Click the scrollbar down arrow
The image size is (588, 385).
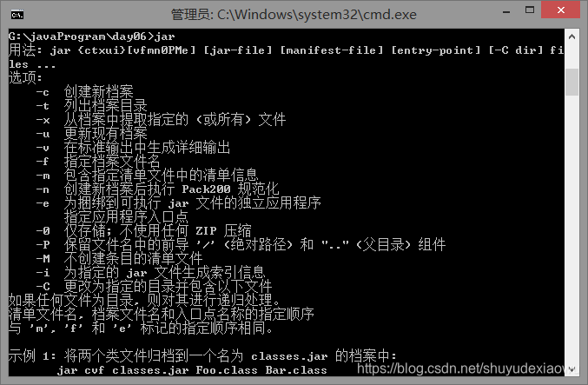click(571, 369)
